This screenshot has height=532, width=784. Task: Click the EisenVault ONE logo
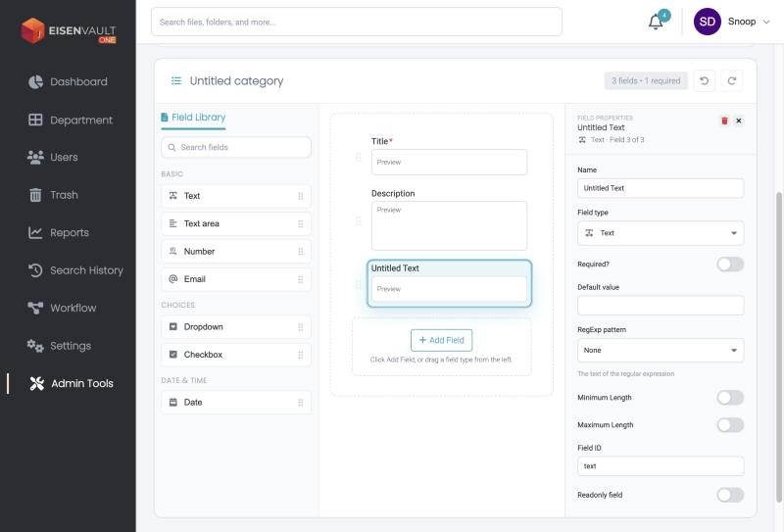(x=69, y=31)
